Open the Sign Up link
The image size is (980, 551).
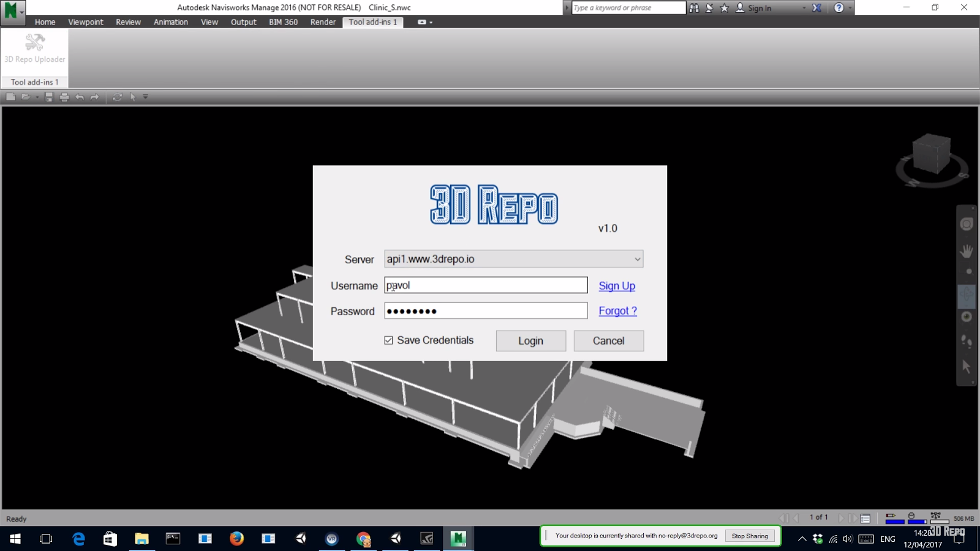click(x=617, y=286)
